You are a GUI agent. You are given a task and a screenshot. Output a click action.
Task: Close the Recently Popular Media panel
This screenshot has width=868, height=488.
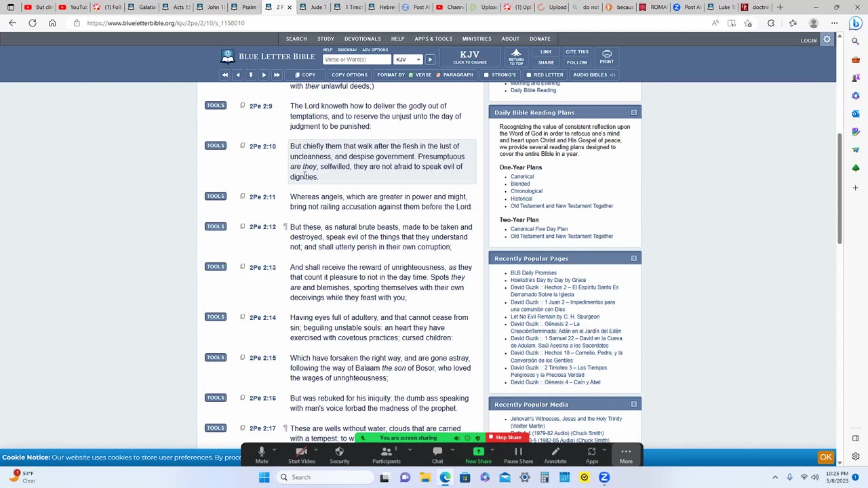633,404
